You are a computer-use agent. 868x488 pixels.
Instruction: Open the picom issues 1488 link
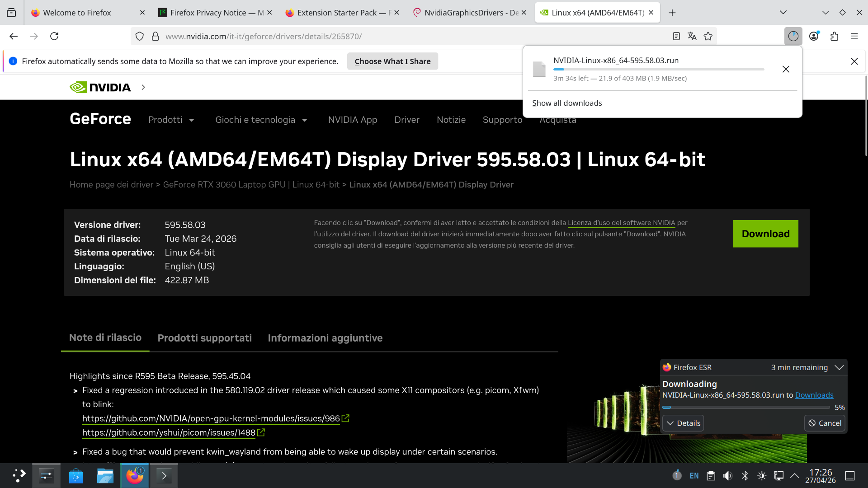[x=169, y=432]
